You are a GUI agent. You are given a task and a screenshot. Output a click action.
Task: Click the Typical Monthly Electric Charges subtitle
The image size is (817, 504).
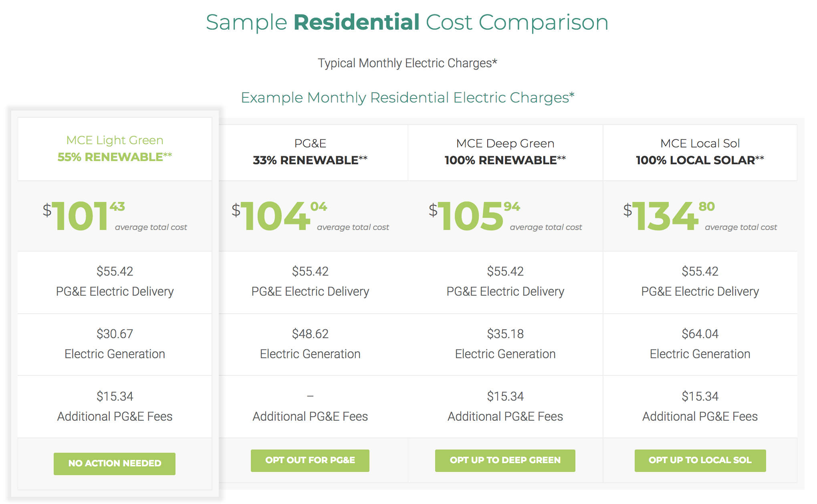click(x=407, y=63)
